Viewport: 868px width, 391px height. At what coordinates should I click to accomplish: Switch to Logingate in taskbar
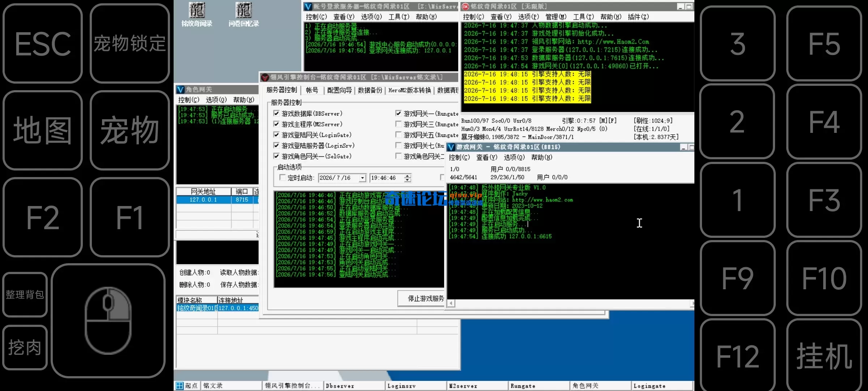point(662,386)
